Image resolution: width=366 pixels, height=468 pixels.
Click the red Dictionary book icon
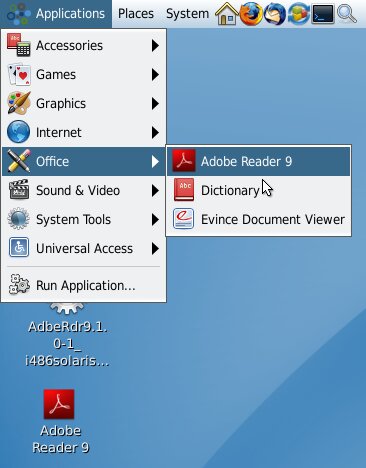coord(184,190)
